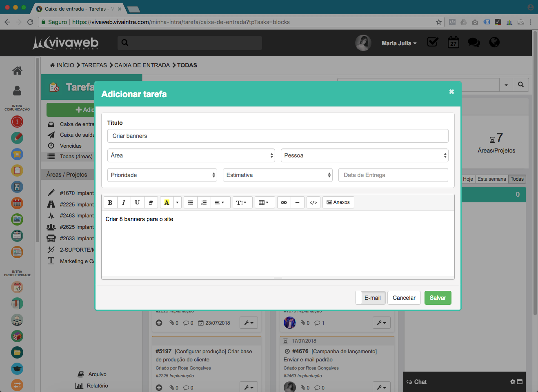This screenshot has height=392, width=538.
Task: Insert a hyperlink via link icon
Action: click(x=284, y=202)
